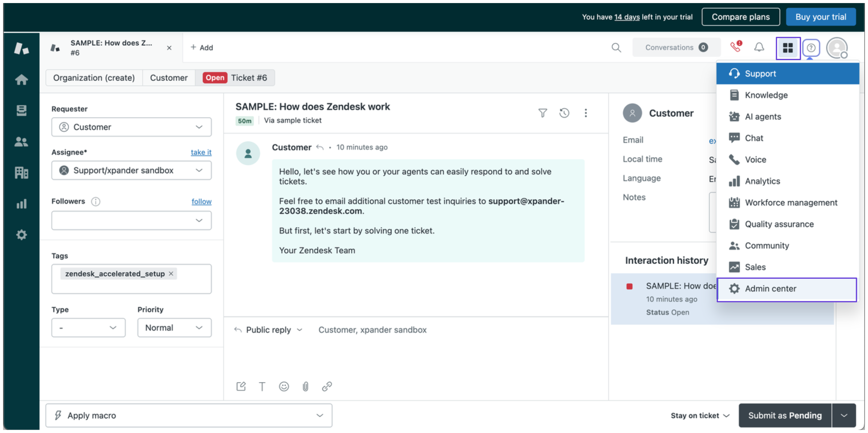Switch to the Customer tab
Screen dimensions: 868x433
click(169, 78)
